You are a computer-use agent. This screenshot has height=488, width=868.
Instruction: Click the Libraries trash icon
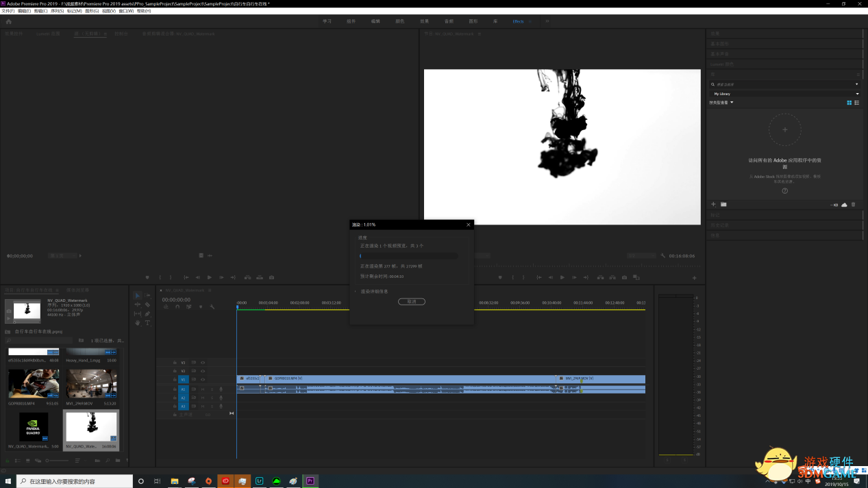pyautogui.click(x=853, y=204)
